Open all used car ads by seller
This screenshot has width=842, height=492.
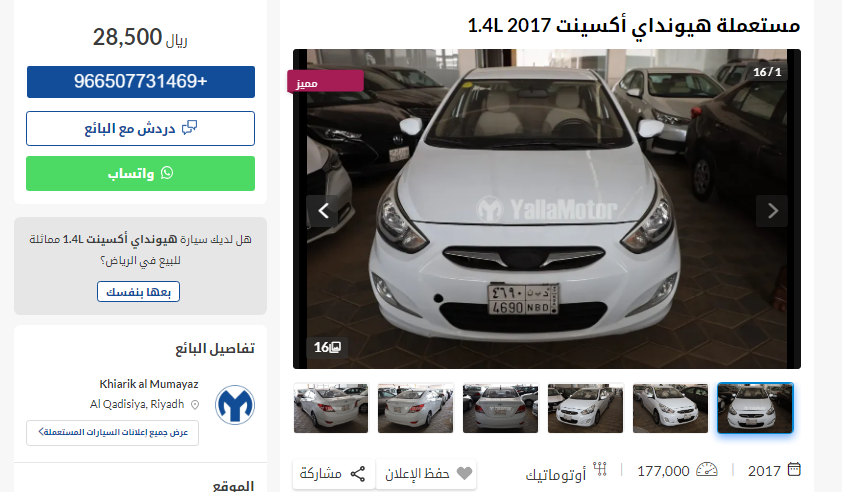pos(112,432)
